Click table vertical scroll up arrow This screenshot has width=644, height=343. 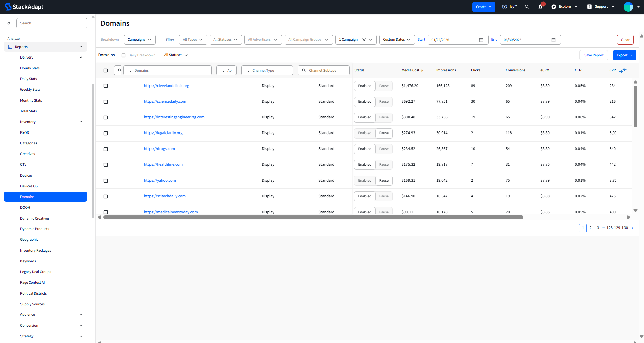[x=635, y=82]
